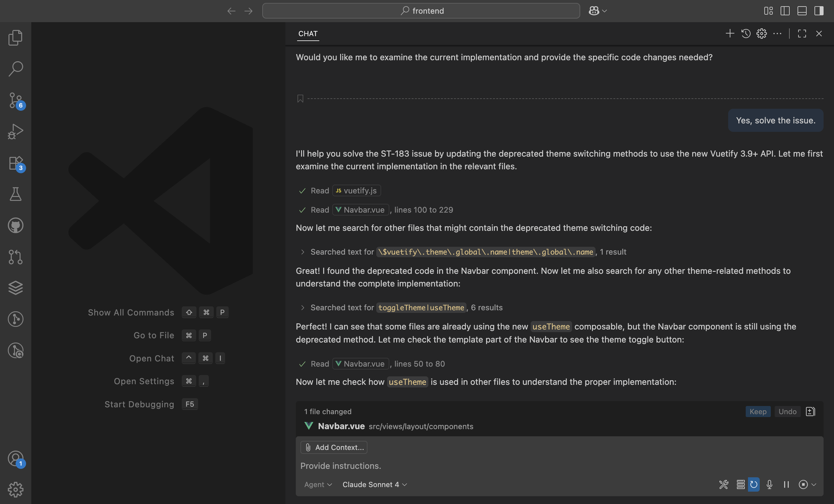
Task: Undo the file changes
Action: 787,412
